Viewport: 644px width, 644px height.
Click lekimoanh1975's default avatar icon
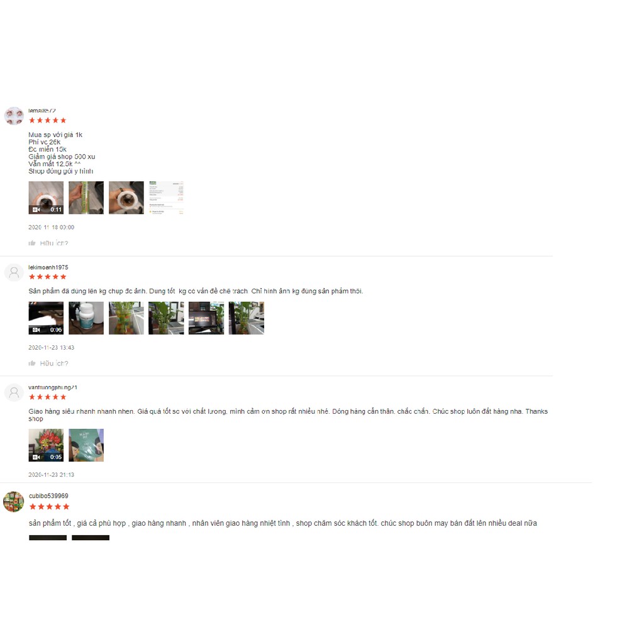14,272
